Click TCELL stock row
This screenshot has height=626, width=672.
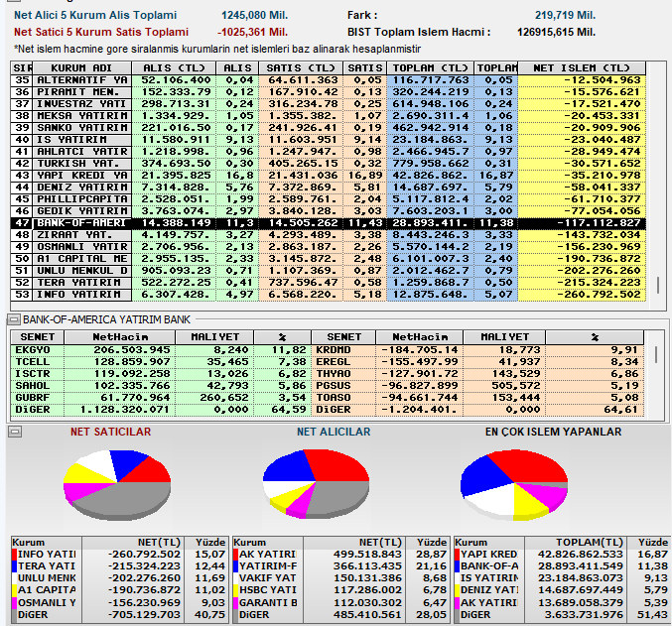(161, 362)
